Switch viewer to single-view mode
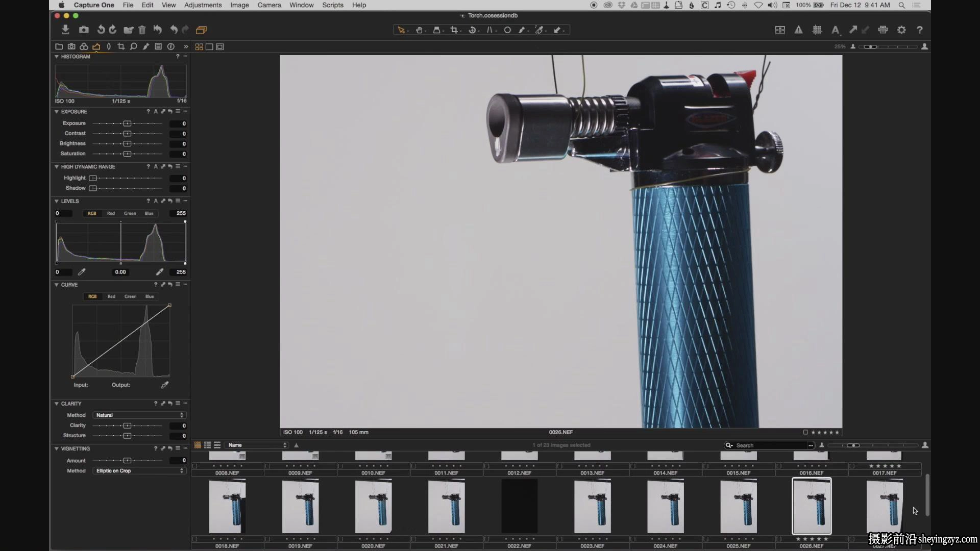Screen dimensions: 980x551 pyautogui.click(x=209, y=47)
